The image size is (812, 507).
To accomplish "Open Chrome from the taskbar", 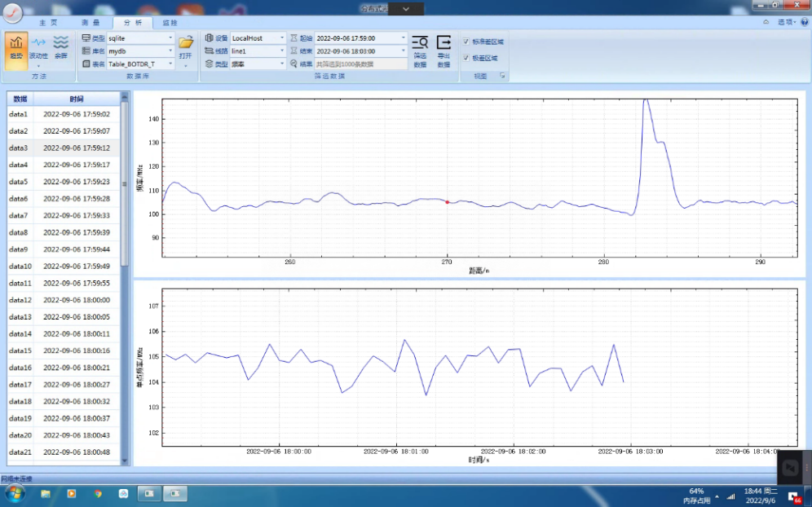I will pyautogui.click(x=97, y=493).
